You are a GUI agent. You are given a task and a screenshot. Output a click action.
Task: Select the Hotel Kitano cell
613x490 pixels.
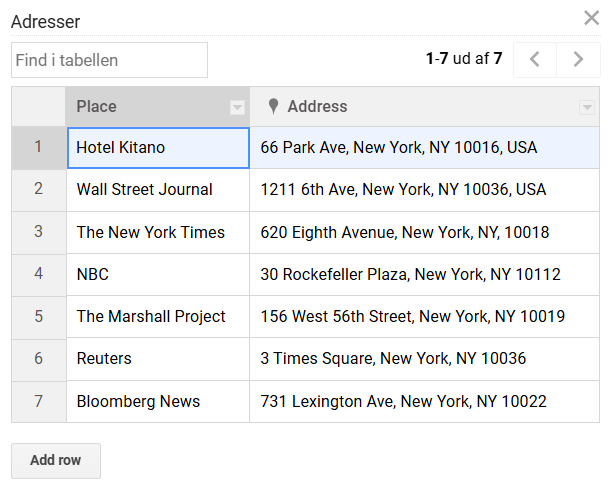tap(157, 148)
